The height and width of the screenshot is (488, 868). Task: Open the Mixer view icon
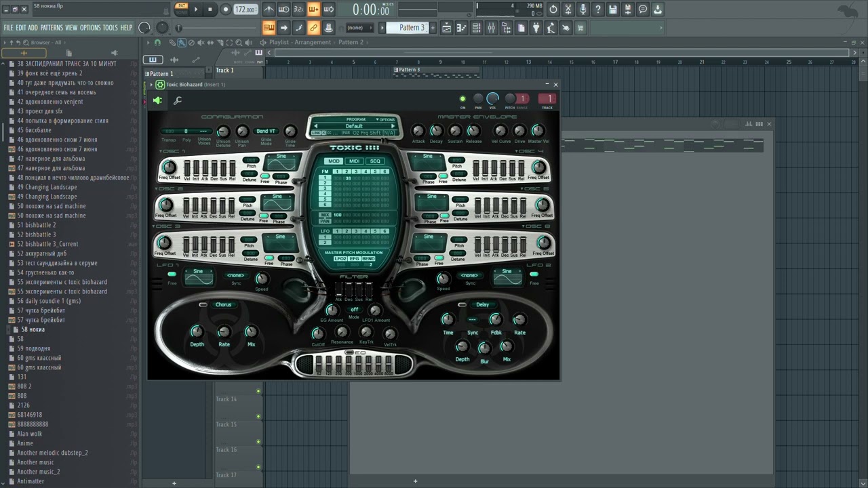[x=491, y=28]
